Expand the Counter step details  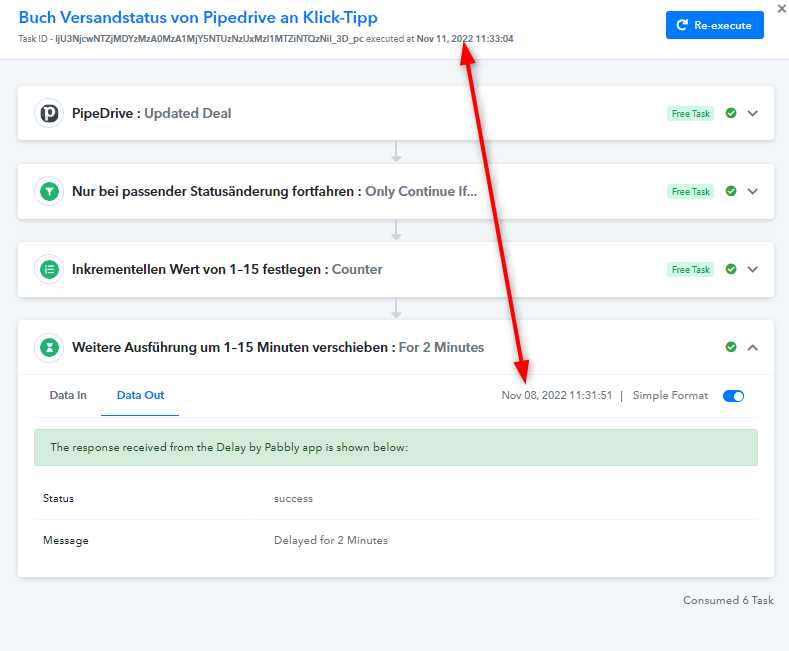pos(752,269)
